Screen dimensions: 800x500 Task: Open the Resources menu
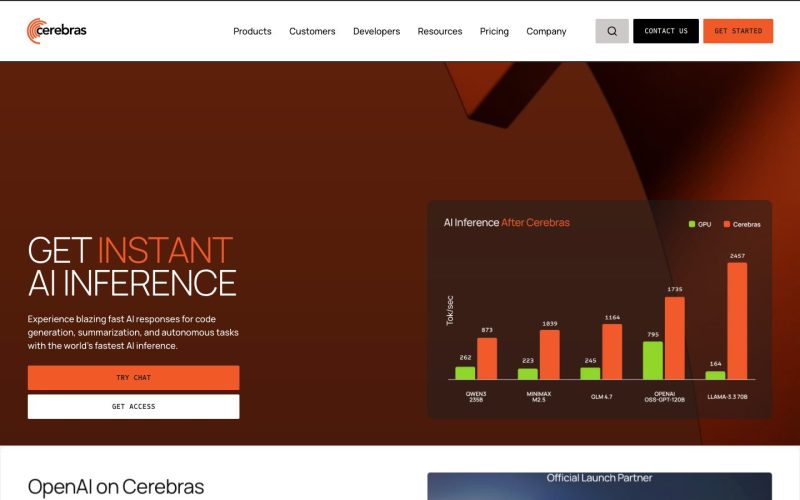[440, 31]
